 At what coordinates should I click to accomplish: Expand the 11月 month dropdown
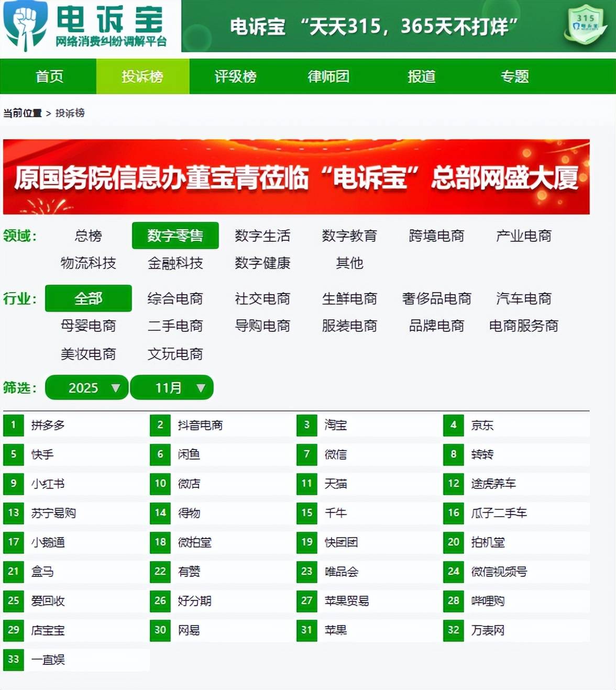click(x=172, y=388)
